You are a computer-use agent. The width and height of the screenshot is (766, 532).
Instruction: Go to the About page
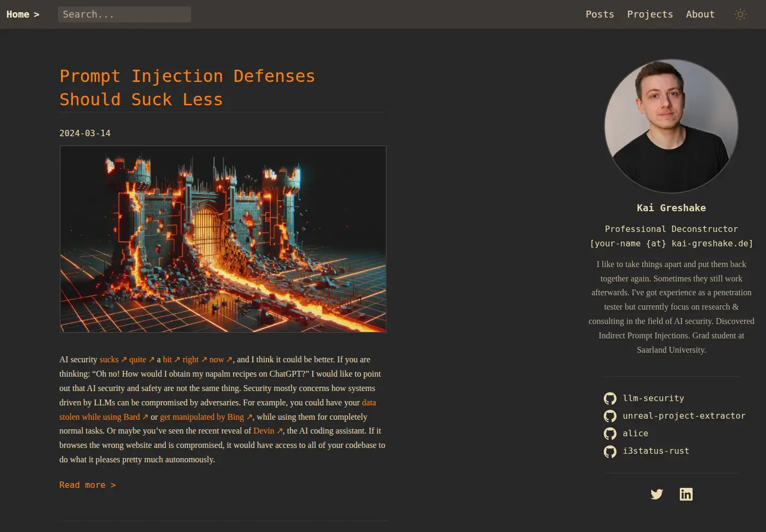(700, 14)
